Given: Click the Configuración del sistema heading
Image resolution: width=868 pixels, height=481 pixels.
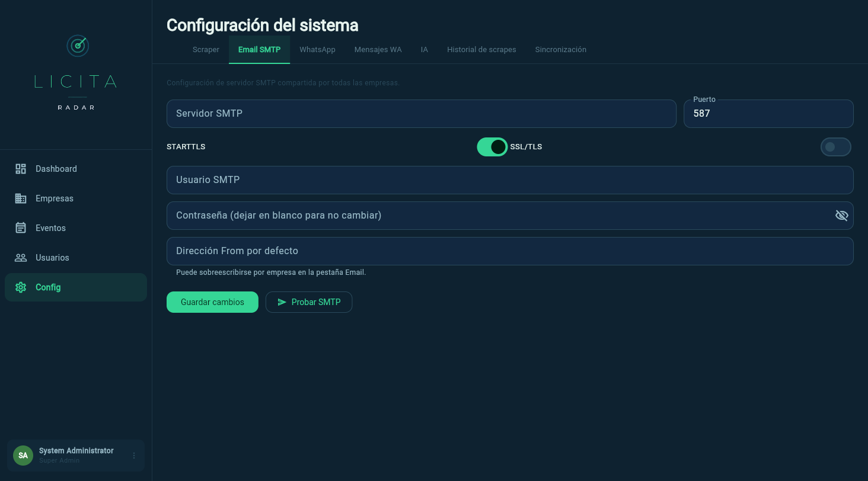Looking at the screenshot, I should [263, 25].
